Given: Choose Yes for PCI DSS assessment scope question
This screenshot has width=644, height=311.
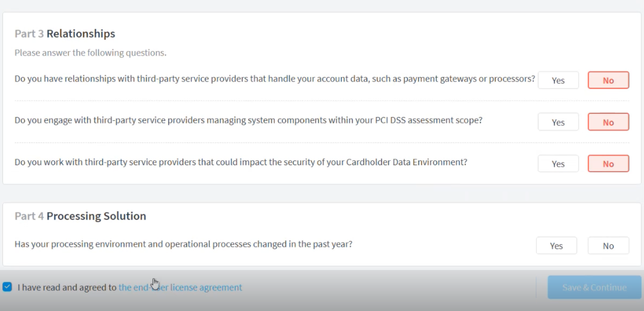Looking at the screenshot, I should click(x=558, y=122).
